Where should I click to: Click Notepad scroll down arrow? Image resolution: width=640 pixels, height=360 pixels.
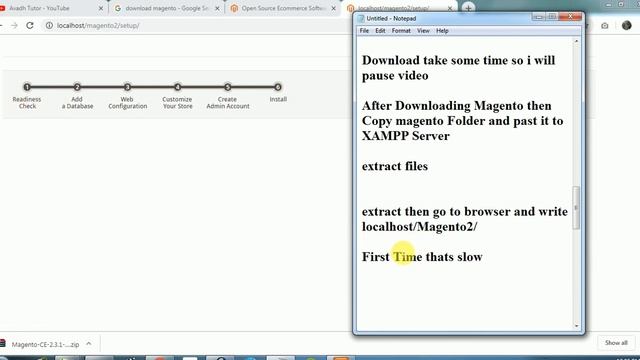576,326
